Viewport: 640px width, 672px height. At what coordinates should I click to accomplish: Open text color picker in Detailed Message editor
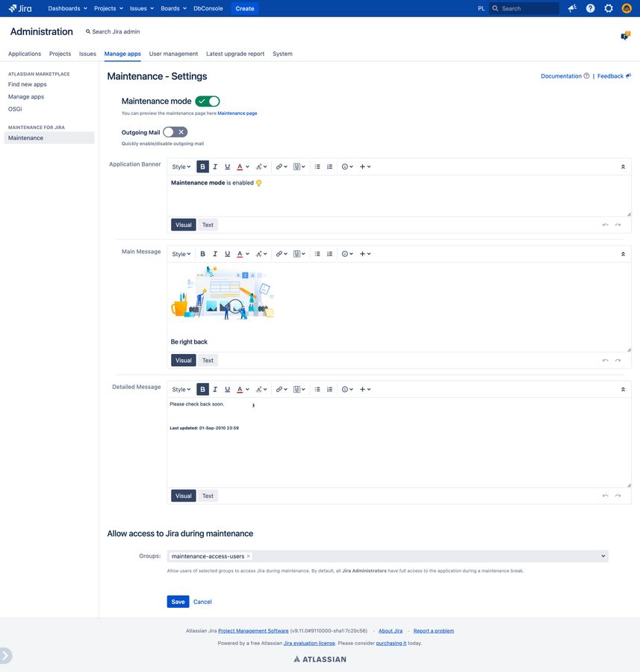[x=243, y=389]
